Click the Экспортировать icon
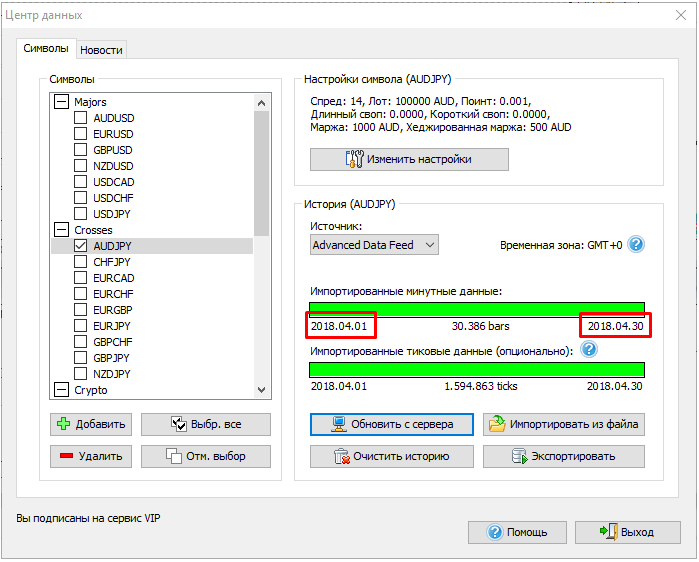The height and width of the screenshot is (562, 699). (519, 457)
